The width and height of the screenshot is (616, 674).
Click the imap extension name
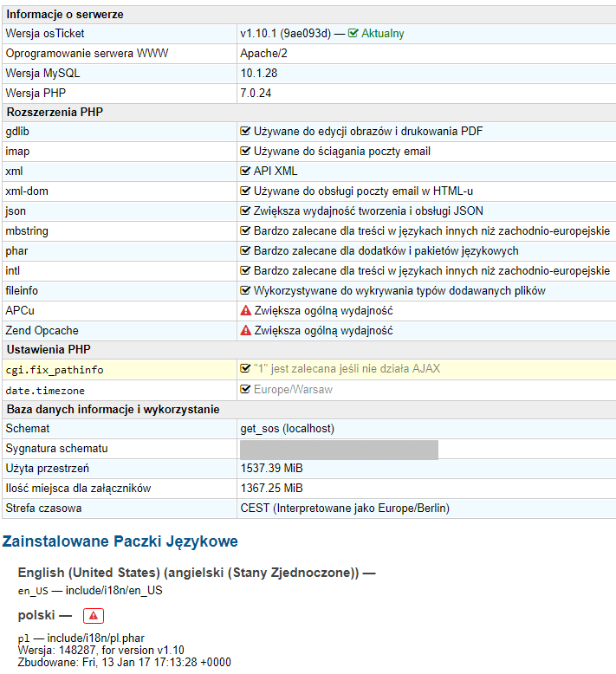point(17,152)
